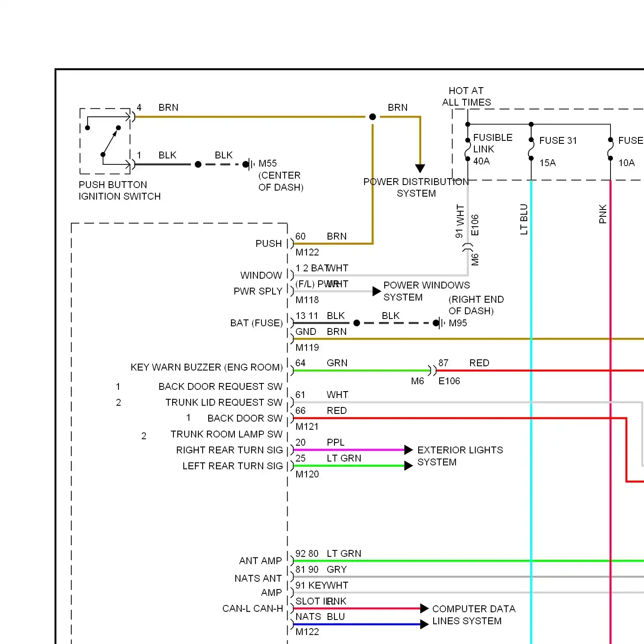644x644 pixels.
Task: Select the M120 connector label
Action: [307, 474]
